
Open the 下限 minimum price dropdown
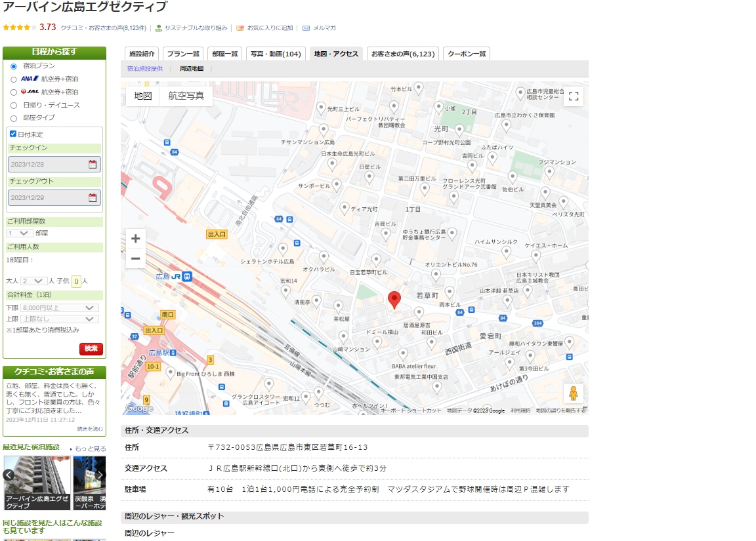click(x=59, y=308)
